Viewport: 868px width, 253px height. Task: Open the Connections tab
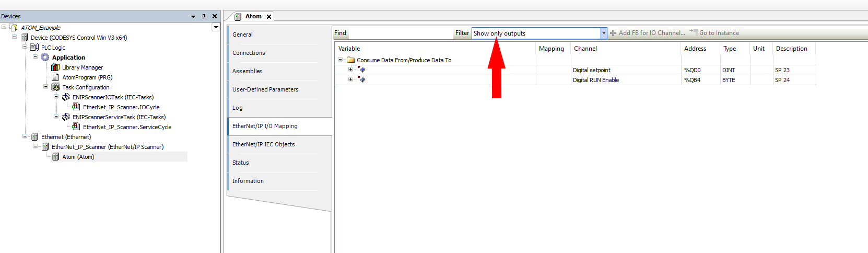[279, 53]
